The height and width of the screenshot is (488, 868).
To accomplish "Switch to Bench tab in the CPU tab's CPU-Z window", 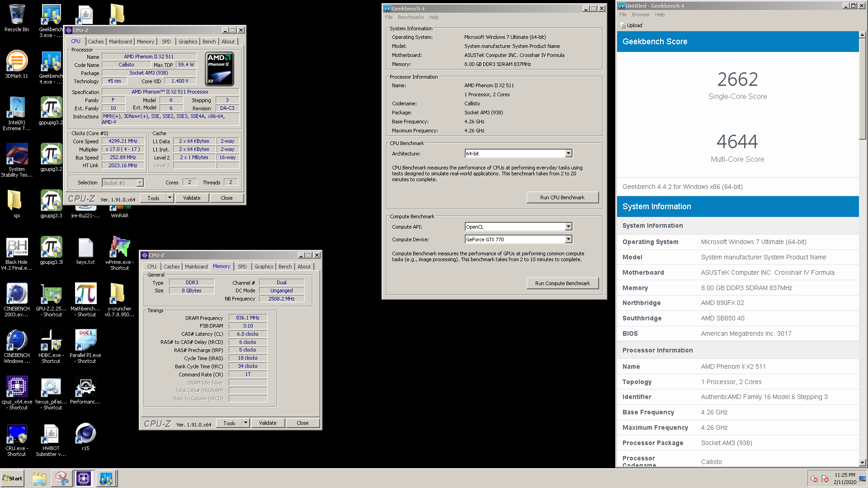I will pos(209,42).
